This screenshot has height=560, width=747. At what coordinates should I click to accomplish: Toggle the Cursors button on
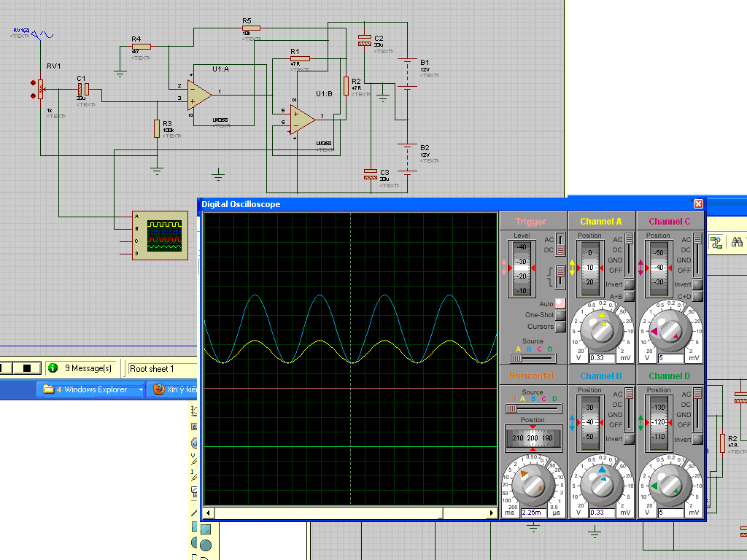point(560,327)
